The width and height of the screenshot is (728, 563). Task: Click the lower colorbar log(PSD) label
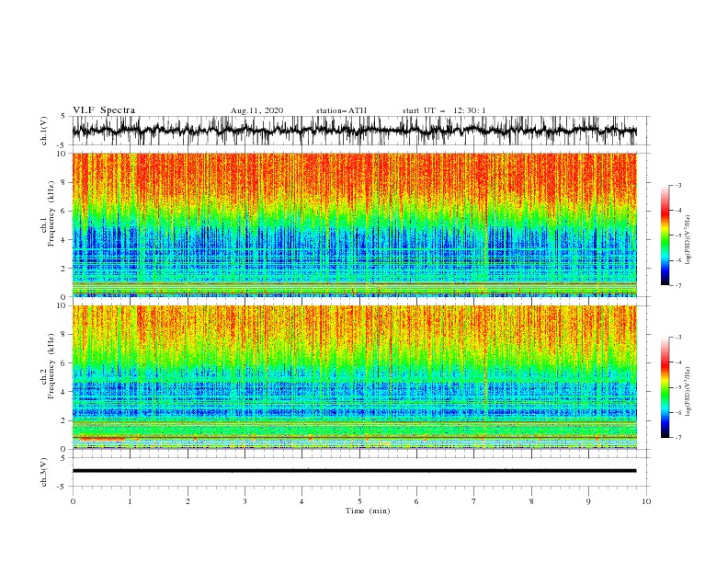(x=688, y=392)
